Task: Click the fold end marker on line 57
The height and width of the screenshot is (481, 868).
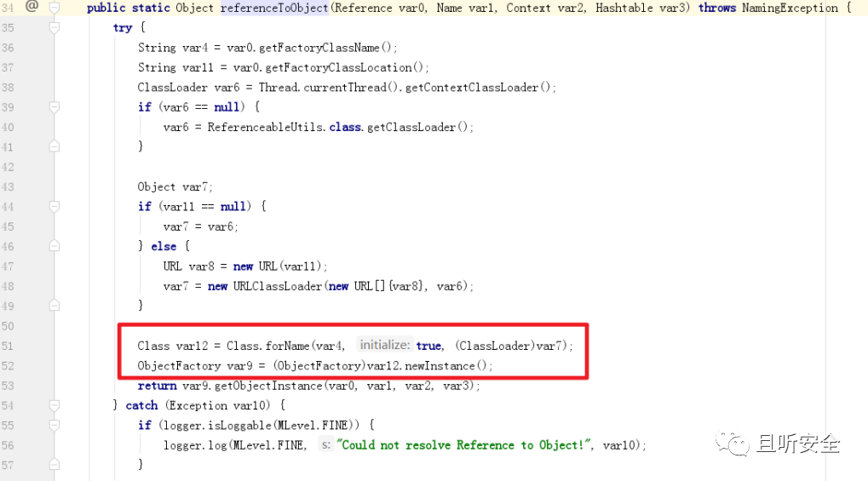Action: point(55,464)
